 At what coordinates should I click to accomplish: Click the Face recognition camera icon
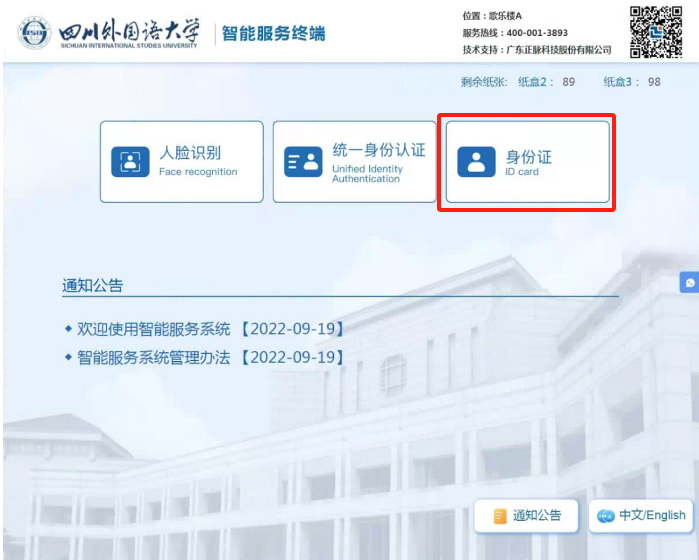[130, 162]
